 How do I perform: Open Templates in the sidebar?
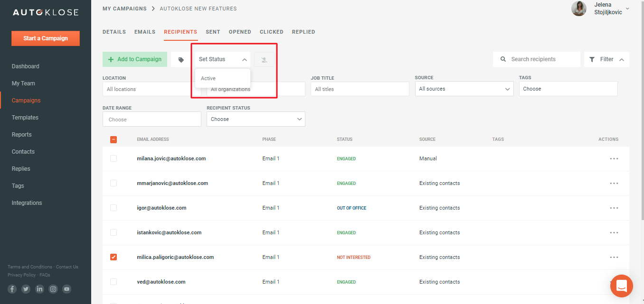click(x=25, y=118)
